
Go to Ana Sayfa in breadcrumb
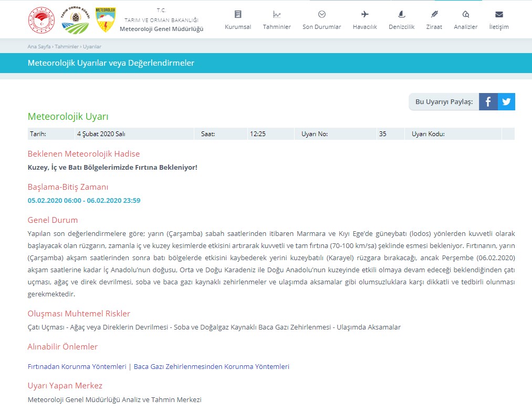point(39,47)
